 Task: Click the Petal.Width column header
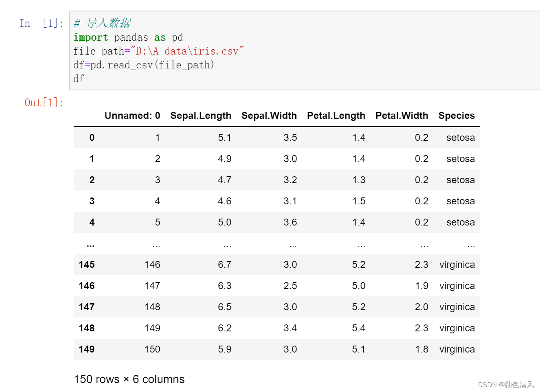[x=402, y=116]
